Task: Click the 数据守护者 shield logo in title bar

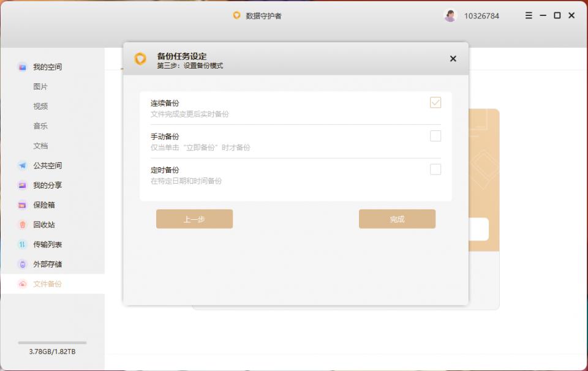Action: (236, 15)
